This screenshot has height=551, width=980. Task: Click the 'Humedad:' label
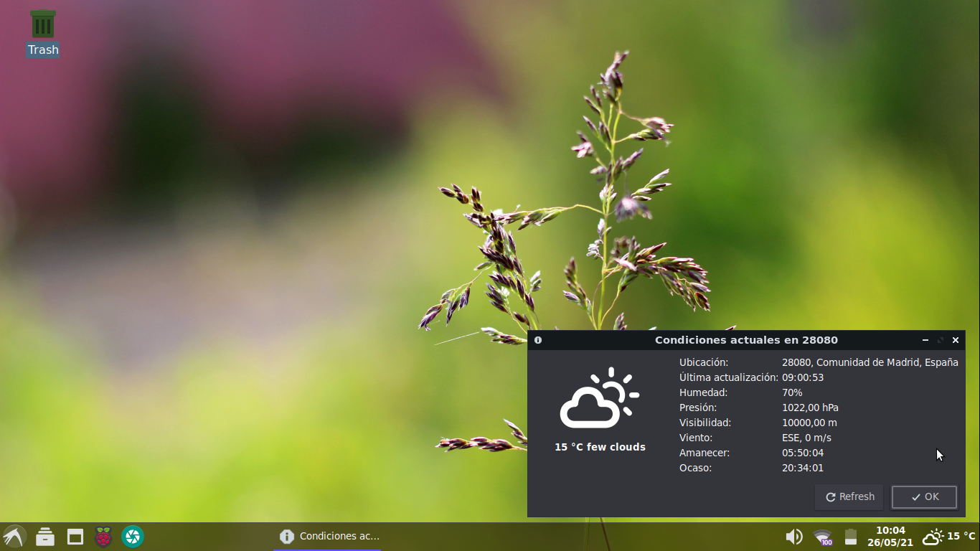[x=703, y=392]
